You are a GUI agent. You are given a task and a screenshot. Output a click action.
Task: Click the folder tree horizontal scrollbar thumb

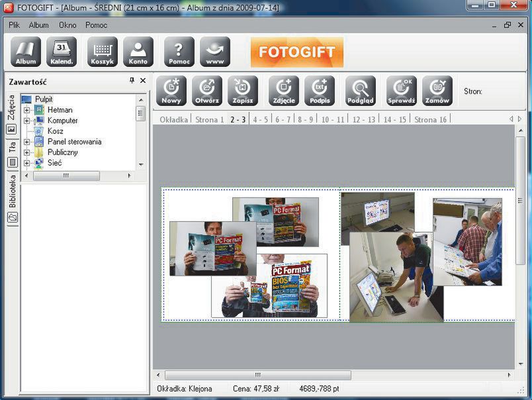click(x=66, y=175)
